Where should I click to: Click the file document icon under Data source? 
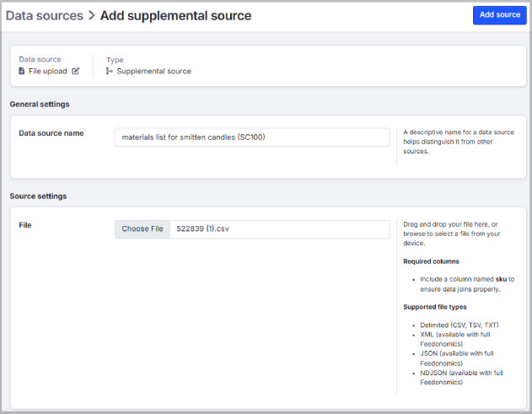(x=22, y=71)
